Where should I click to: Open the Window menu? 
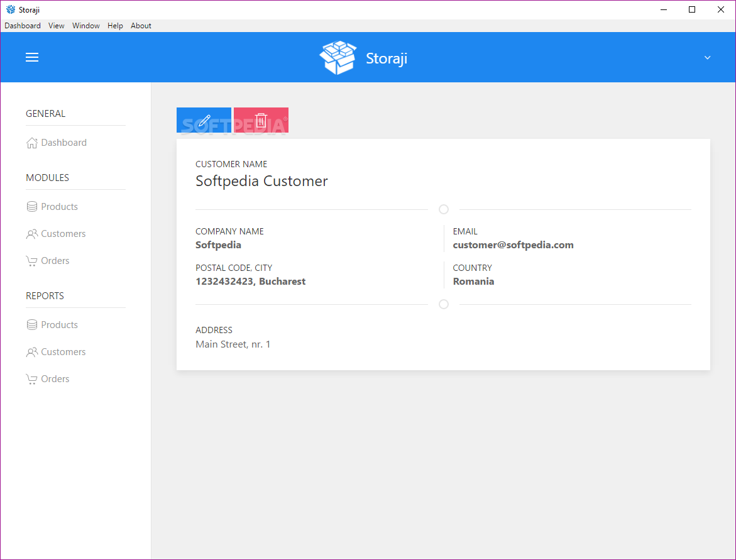pos(86,26)
